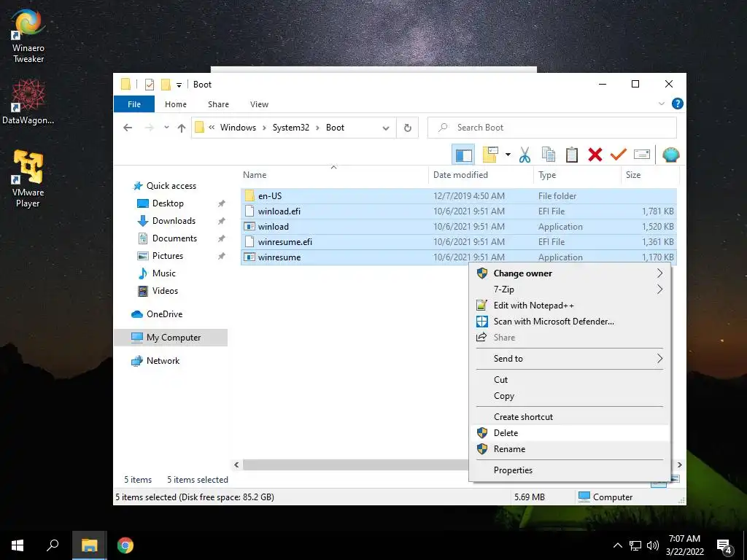747x560 pixels.
Task: Click the new folder toolbar icon
Action: point(490,155)
